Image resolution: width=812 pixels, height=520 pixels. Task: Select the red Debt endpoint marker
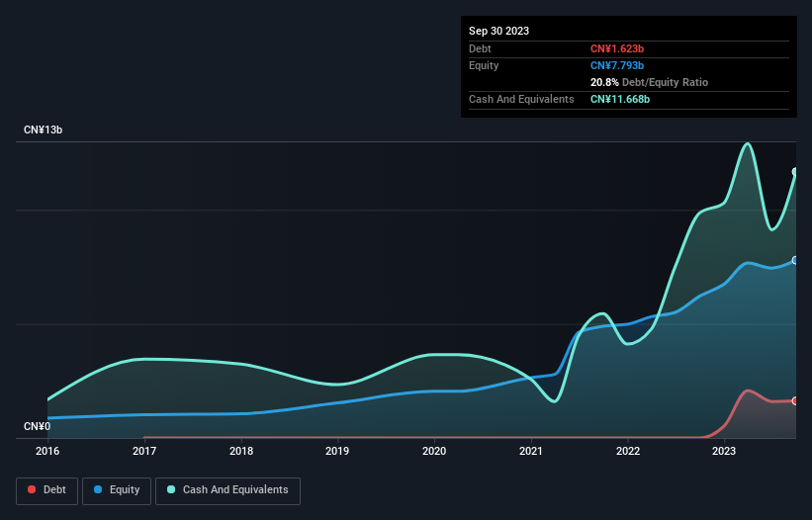pyautogui.click(x=795, y=401)
